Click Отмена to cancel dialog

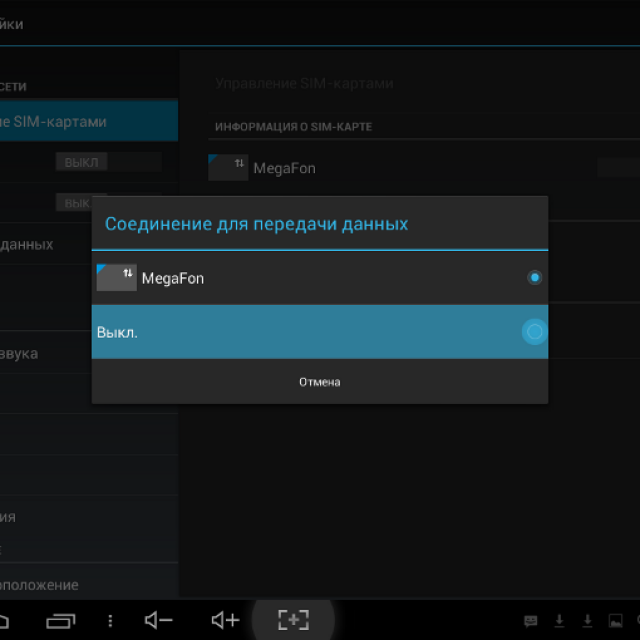coord(320,382)
